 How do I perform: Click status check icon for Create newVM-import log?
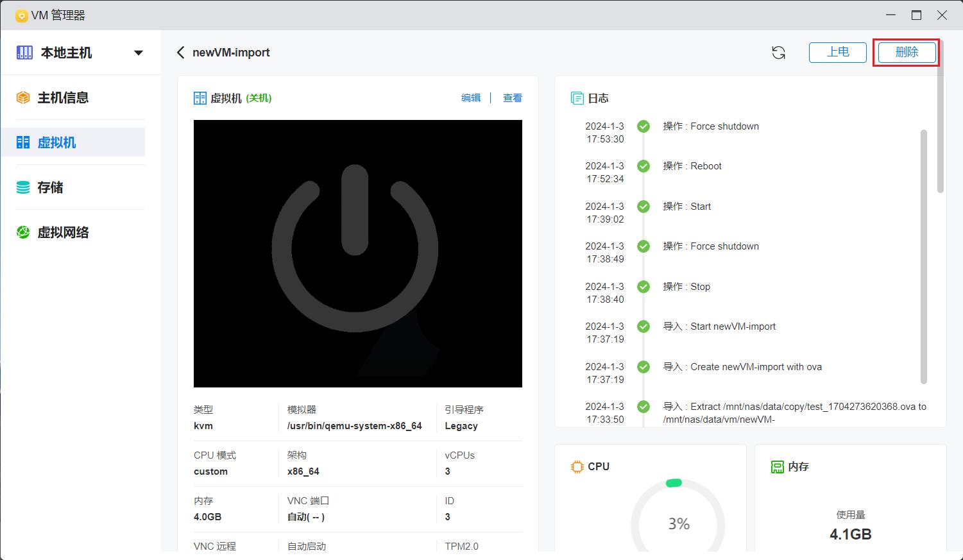click(x=643, y=367)
